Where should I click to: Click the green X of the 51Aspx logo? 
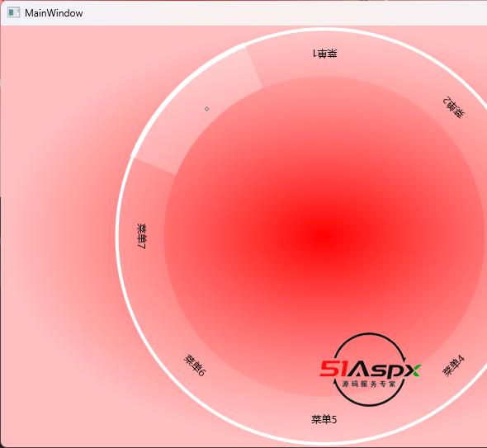point(412,370)
